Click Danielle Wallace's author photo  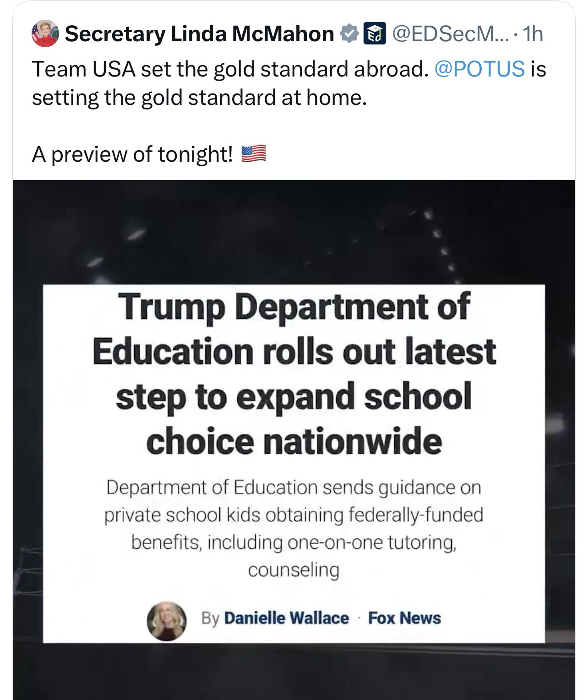tap(166, 620)
